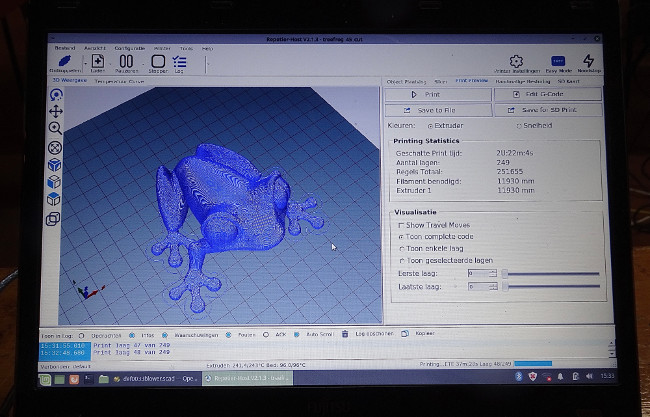Click the Eerste laag slider
This screenshot has height=417, width=650.
pos(552,272)
